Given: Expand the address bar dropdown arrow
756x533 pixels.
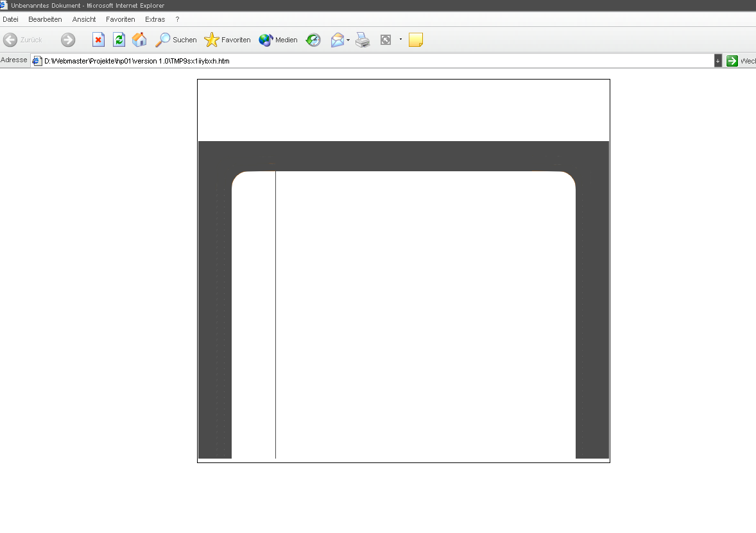Looking at the screenshot, I should click(718, 61).
